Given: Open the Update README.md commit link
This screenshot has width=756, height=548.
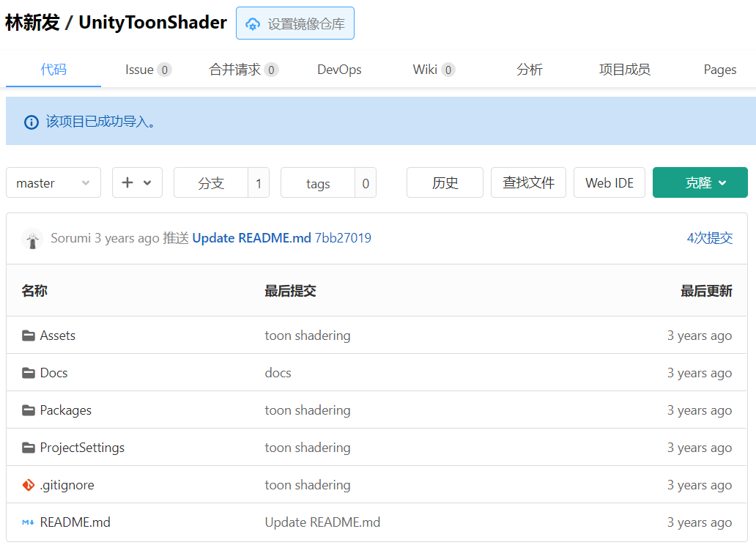Looking at the screenshot, I should coord(252,238).
